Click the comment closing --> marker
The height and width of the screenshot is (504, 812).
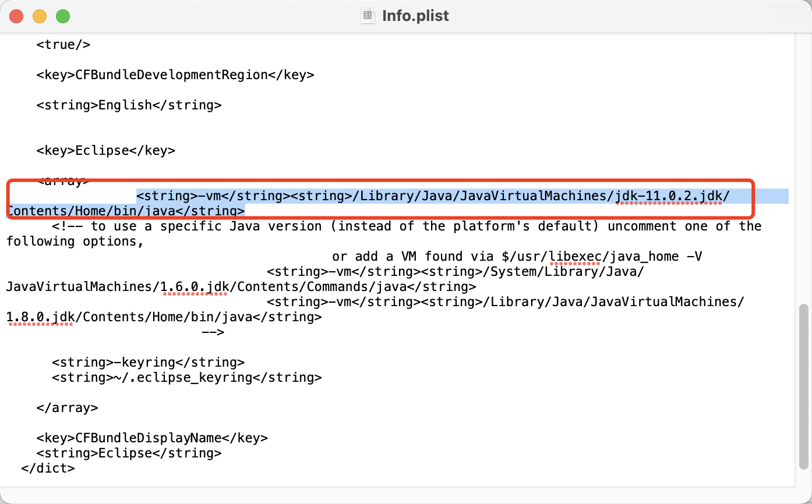click(x=213, y=332)
